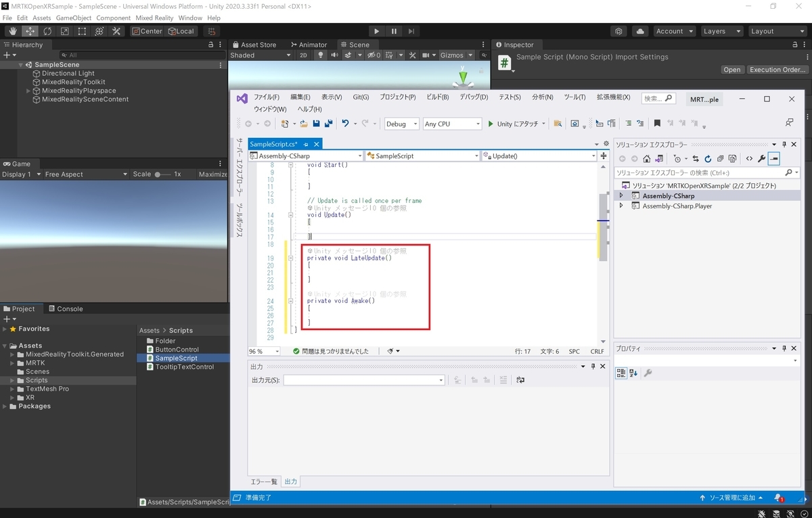Expand the Assembly-CSharp project node

pyautogui.click(x=621, y=195)
